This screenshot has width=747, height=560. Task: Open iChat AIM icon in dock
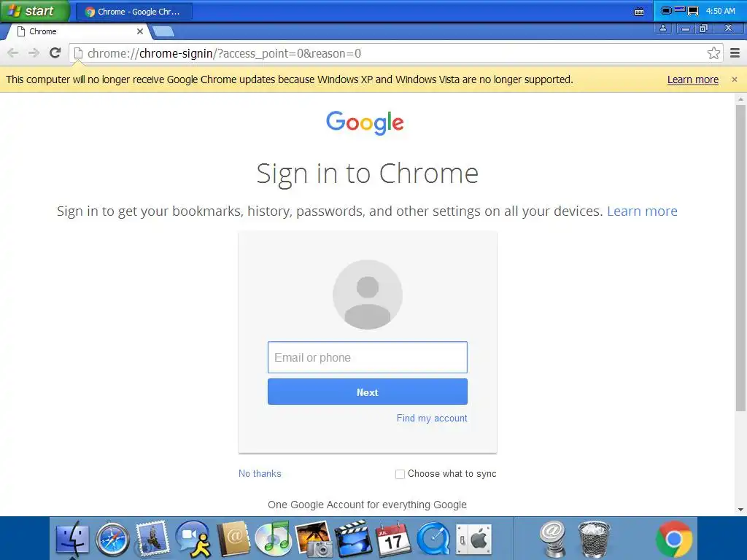click(193, 539)
